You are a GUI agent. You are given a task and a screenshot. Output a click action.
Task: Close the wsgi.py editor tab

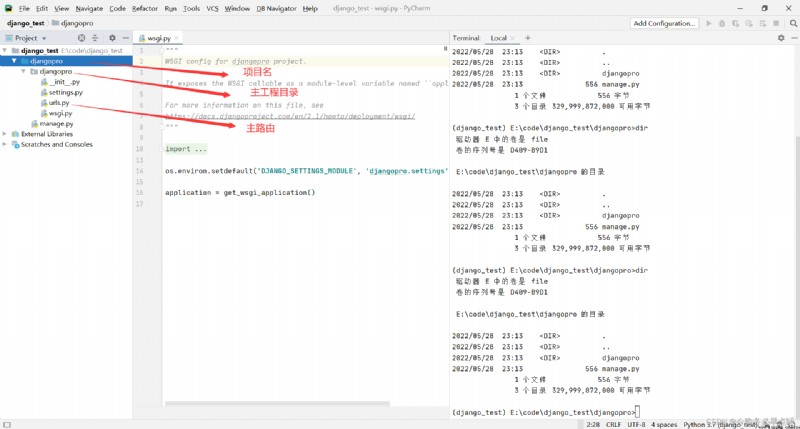[176, 38]
